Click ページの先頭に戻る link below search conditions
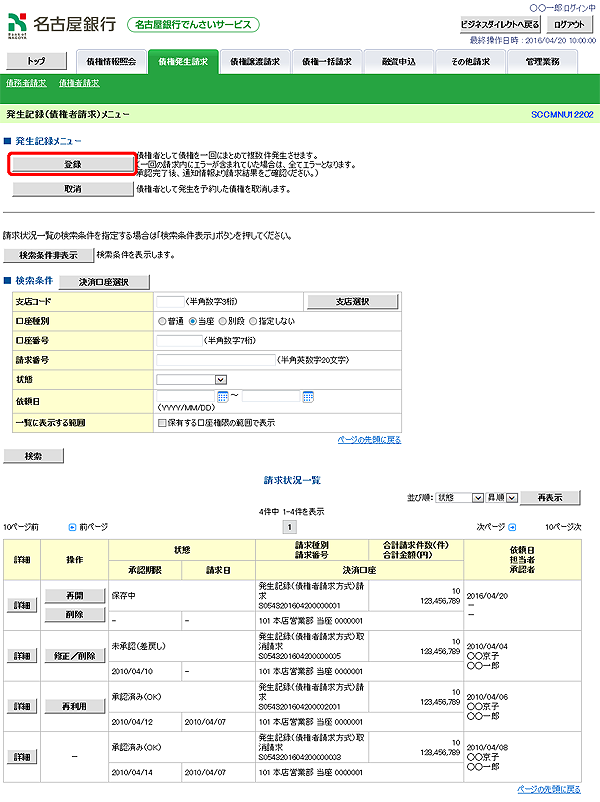This screenshot has width=600, height=802. click(x=369, y=440)
